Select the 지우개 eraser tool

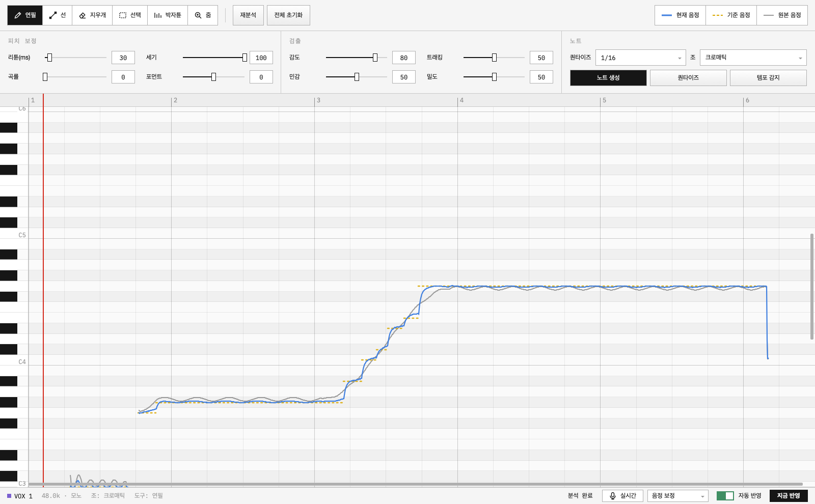(92, 15)
